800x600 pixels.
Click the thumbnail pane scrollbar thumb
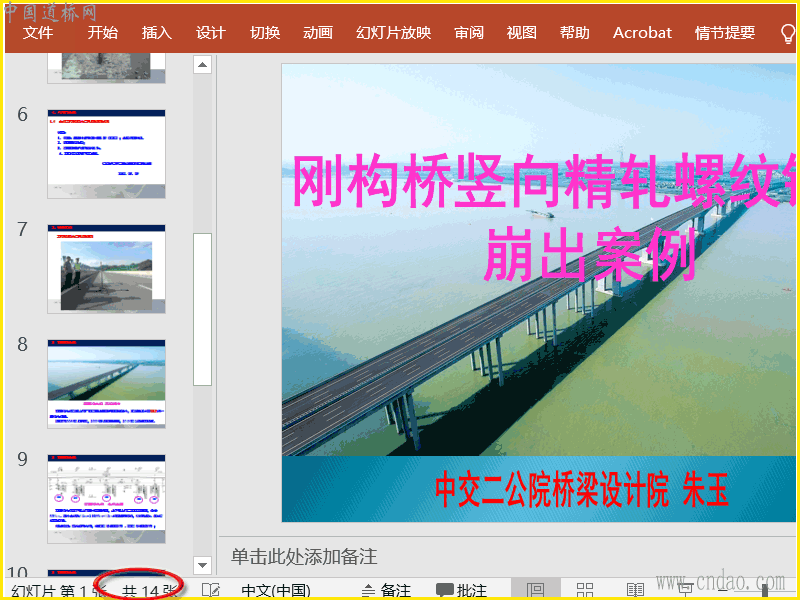click(x=203, y=309)
